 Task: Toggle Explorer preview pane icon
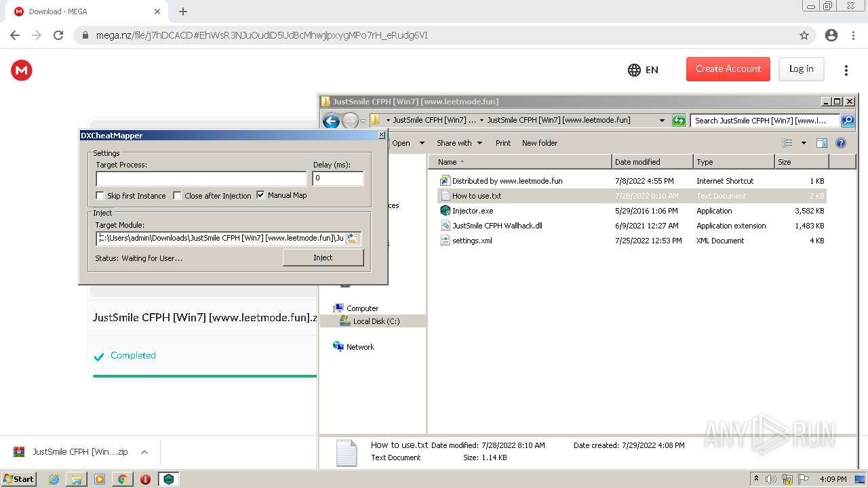(x=822, y=143)
